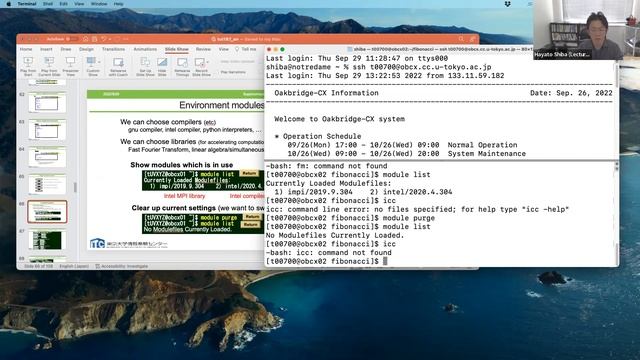Click share icon in PowerPoint title bar

point(473,39)
